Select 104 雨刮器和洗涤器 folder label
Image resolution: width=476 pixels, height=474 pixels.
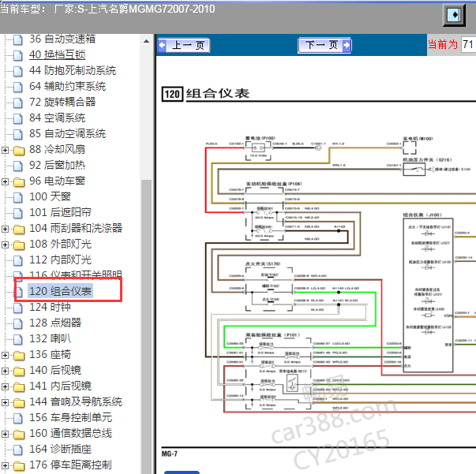point(76,228)
